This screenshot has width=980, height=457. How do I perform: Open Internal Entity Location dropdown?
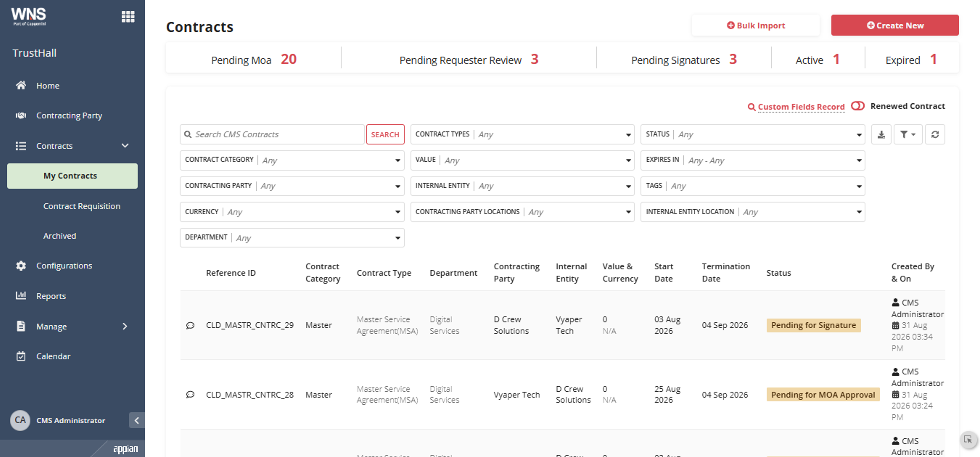point(753,212)
